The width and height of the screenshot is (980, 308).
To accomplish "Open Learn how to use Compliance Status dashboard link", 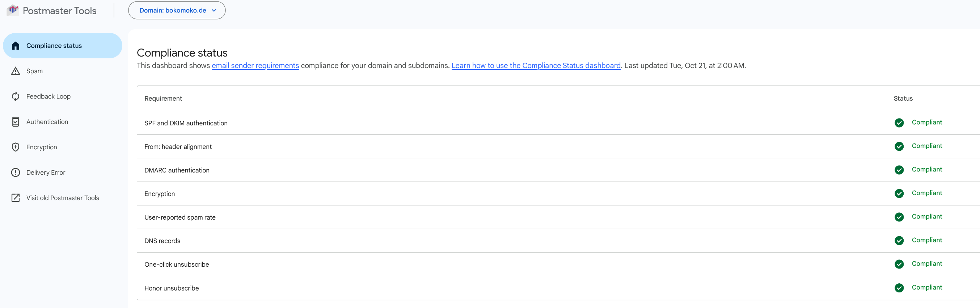I will point(536,66).
